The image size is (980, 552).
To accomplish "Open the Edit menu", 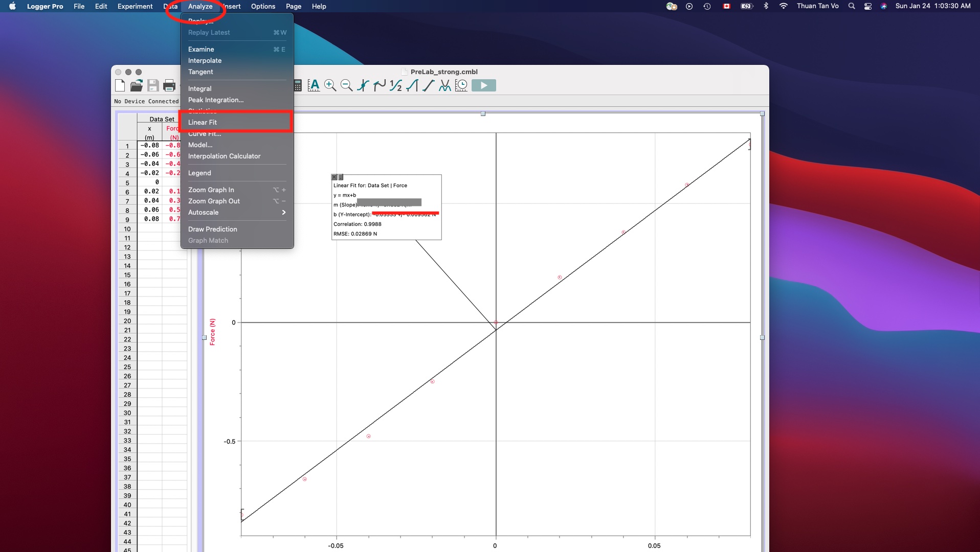I will click(x=101, y=6).
